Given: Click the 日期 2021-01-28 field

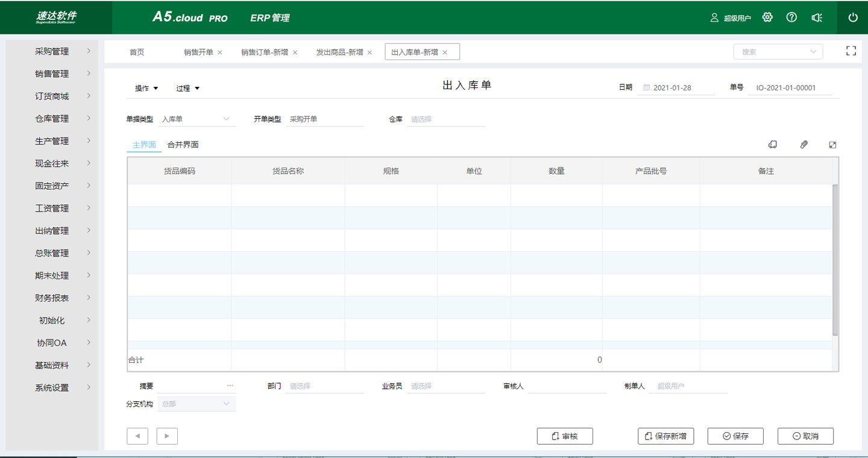Looking at the screenshot, I should click(675, 87).
